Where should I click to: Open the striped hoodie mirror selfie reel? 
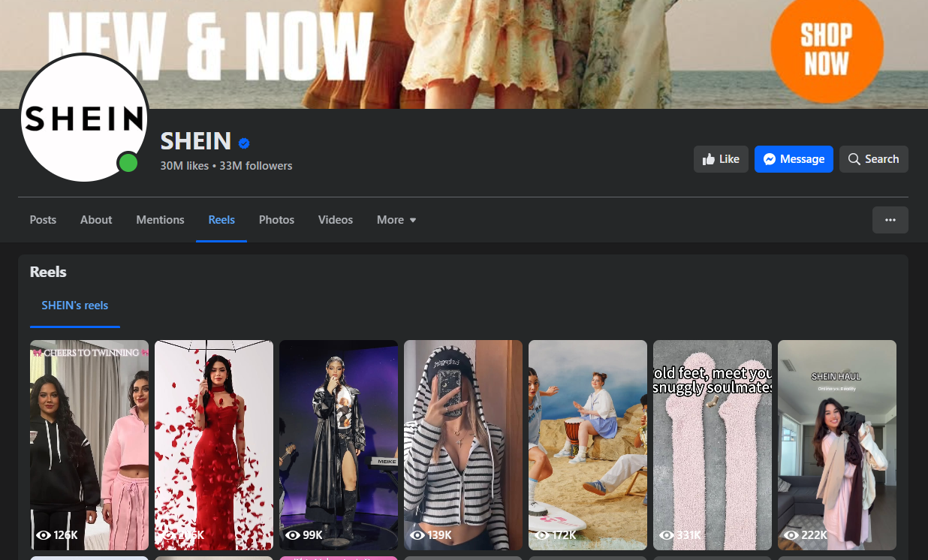[463, 445]
